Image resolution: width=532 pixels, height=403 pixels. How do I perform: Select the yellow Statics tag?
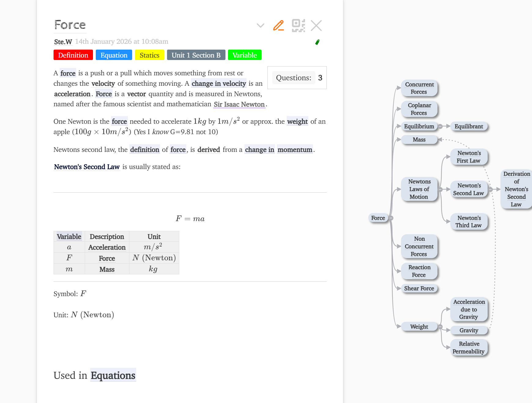tap(149, 55)
